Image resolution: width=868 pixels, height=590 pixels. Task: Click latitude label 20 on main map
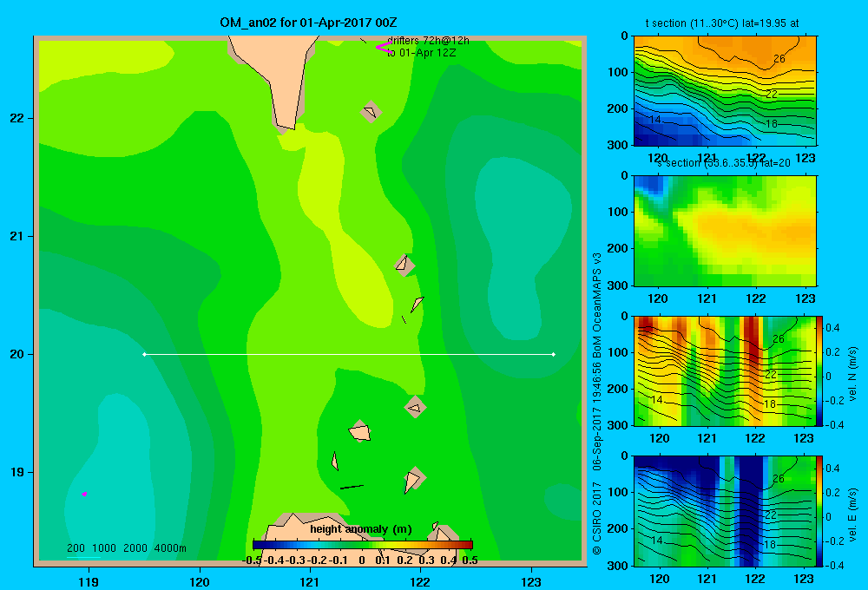point(17,354)
